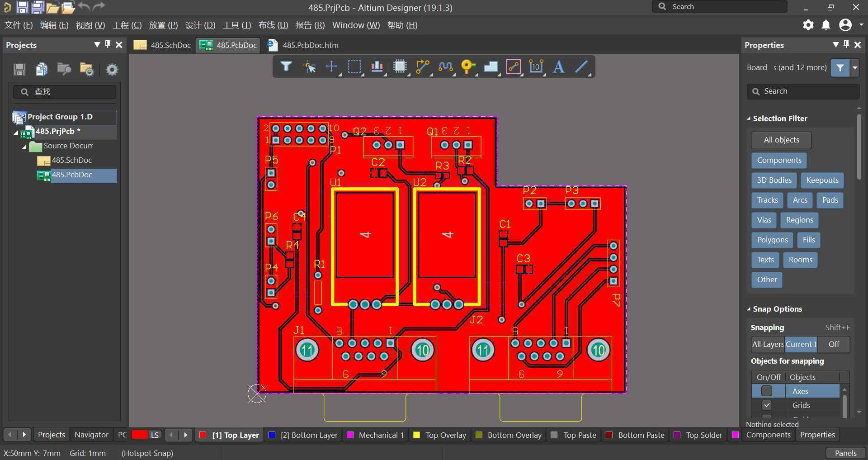868x460 pixels.
Task: Switch to the 485.PcbDoc.htm tab
Action: coord(303,45)
